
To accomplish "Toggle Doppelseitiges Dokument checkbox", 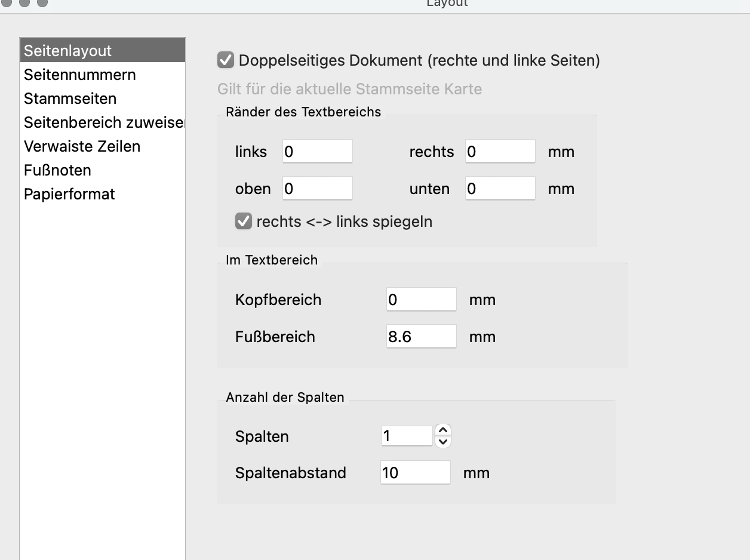I will (226, 60).
